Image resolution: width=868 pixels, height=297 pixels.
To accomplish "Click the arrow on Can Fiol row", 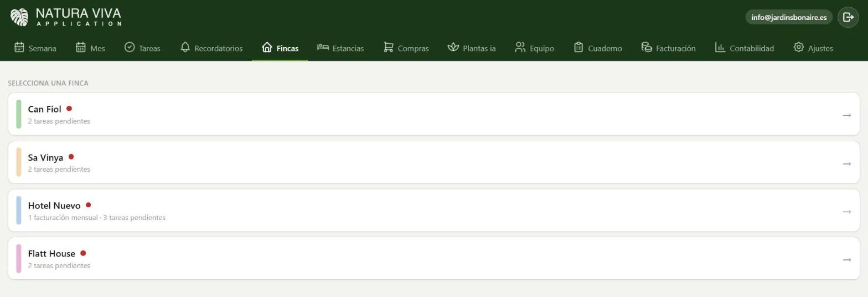I will pyautogui.click(x=846, y=115).
